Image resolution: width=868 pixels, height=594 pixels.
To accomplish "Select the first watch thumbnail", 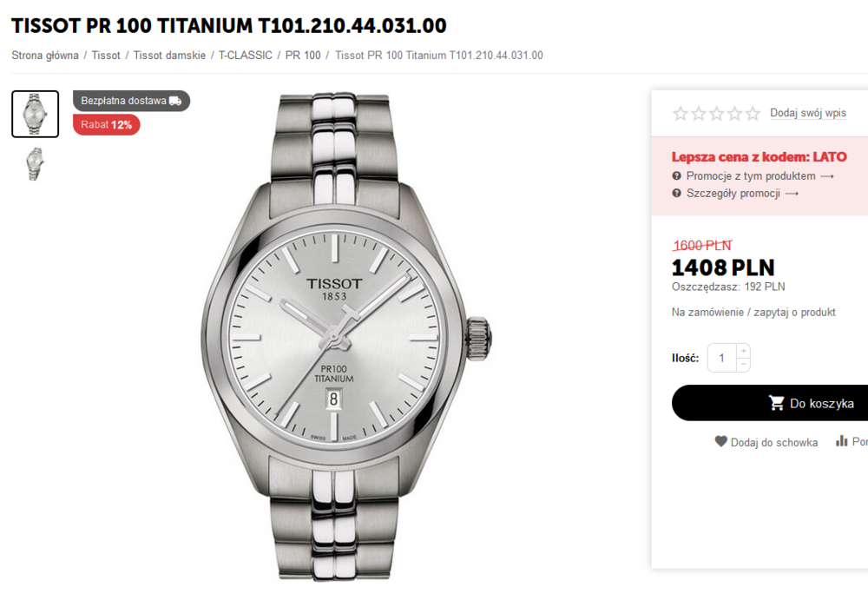I will pos(36,114).
